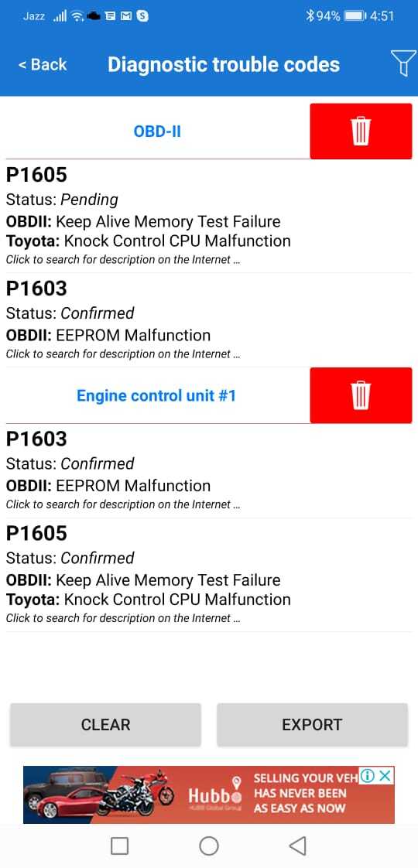Screen dimensions: 418x868
Task: Search engine unit P1603 description online
Action: coord(123,504)
